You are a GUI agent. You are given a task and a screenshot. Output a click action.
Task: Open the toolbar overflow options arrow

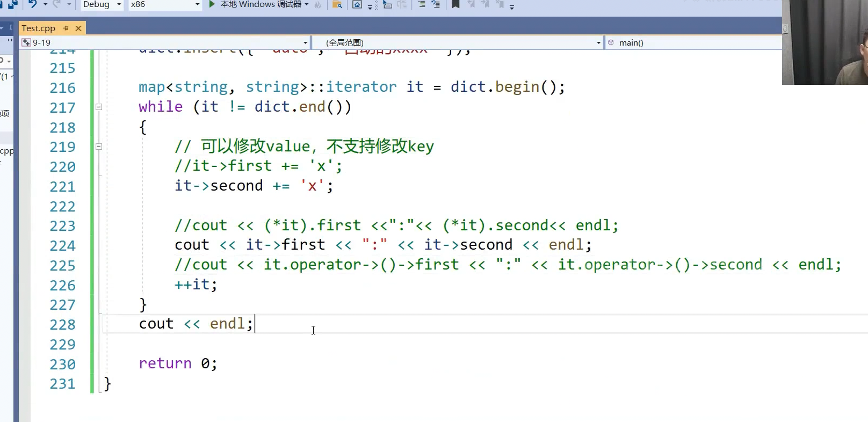[x=512, y=7]
